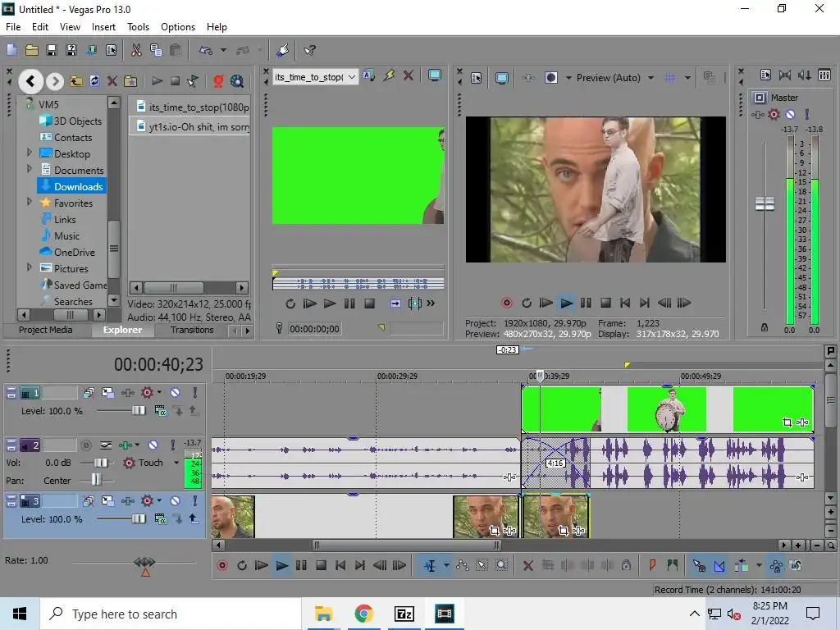This screenshot has width=840, height=630.
Task: Open overlay grid dropdown arrow in preview
Action: click(687, 78)
